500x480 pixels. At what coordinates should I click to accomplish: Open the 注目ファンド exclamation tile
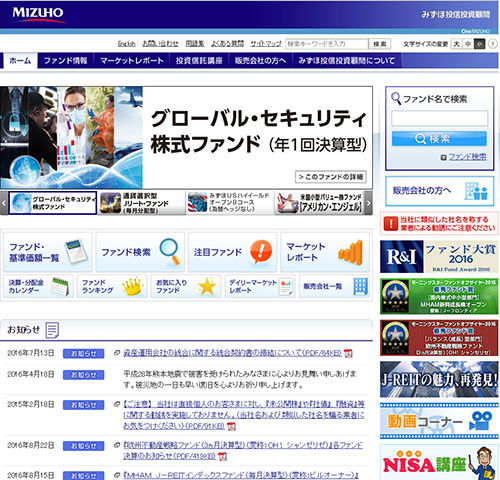pos(233,252)
